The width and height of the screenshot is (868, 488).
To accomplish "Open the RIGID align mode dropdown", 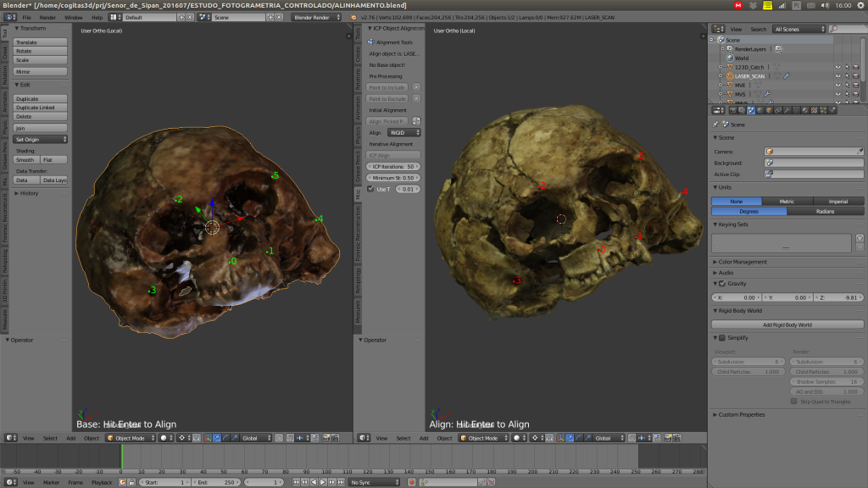I will click(x=404, y=133).
